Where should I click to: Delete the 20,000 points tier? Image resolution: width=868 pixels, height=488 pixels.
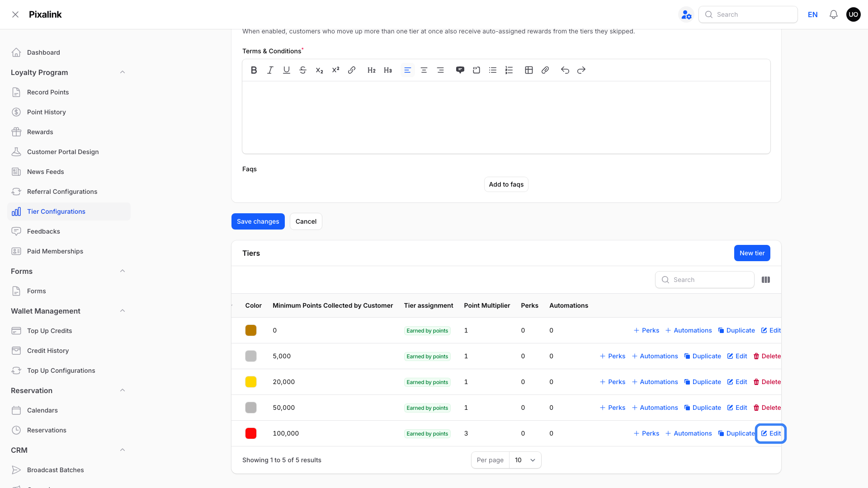[x=767, y=382]
